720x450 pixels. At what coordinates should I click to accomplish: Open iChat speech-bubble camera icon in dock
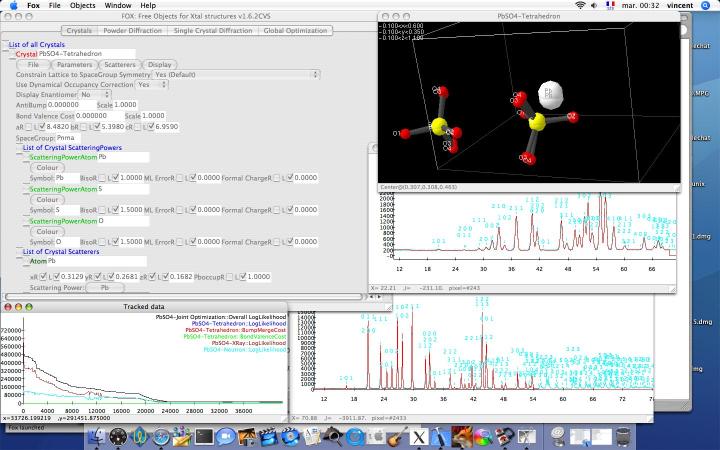point(225,436)
